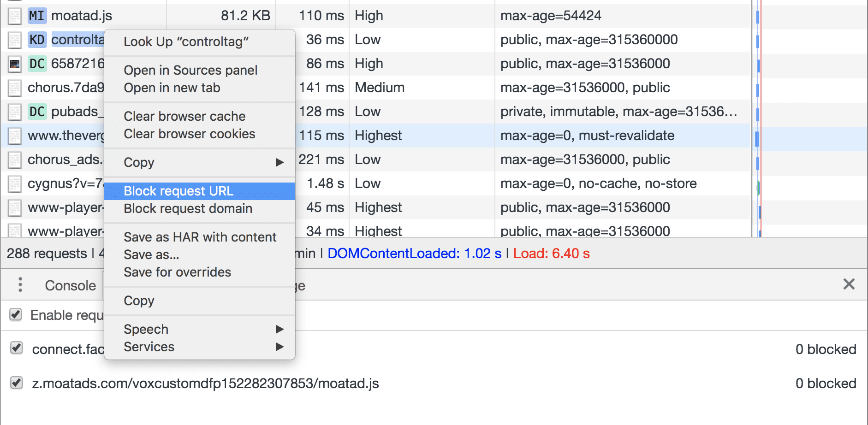Switch to the Console tab

coord(70,285)
